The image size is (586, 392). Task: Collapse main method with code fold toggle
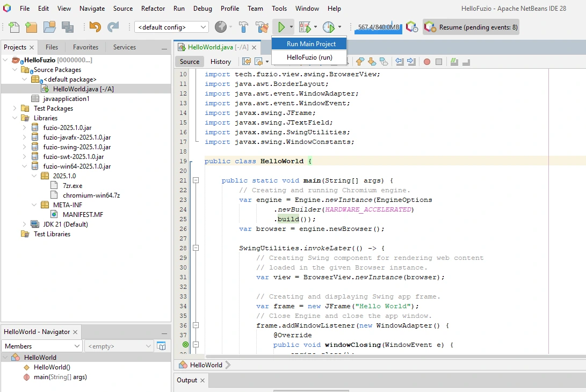click(196, 180)
